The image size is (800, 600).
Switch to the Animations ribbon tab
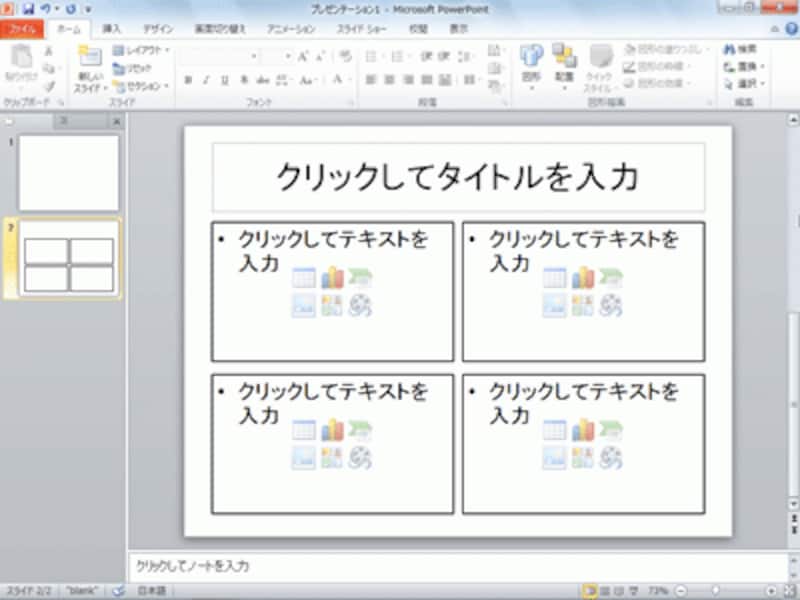(x=291, y=29)
